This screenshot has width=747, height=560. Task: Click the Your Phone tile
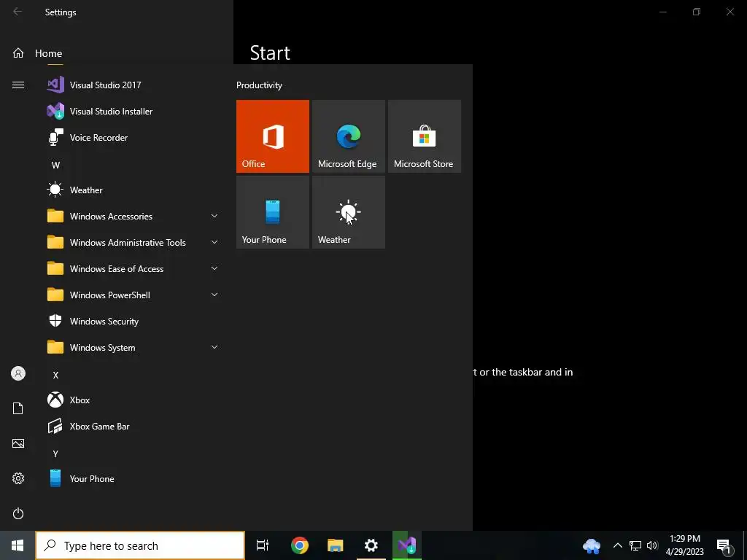273,212
